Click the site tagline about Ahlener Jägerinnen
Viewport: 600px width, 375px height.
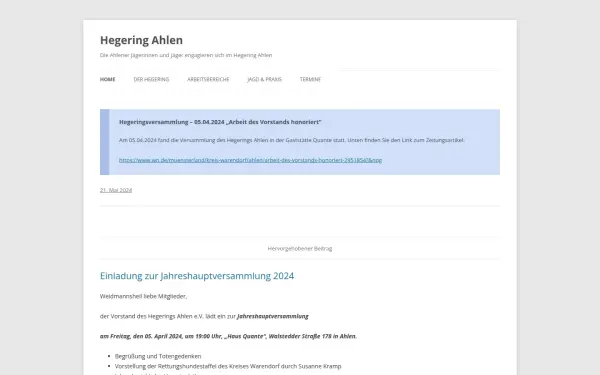(186, 55)
